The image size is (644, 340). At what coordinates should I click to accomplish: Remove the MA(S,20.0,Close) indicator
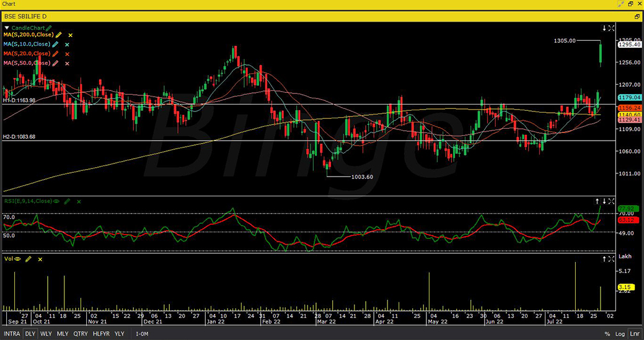tap(67, 54)
